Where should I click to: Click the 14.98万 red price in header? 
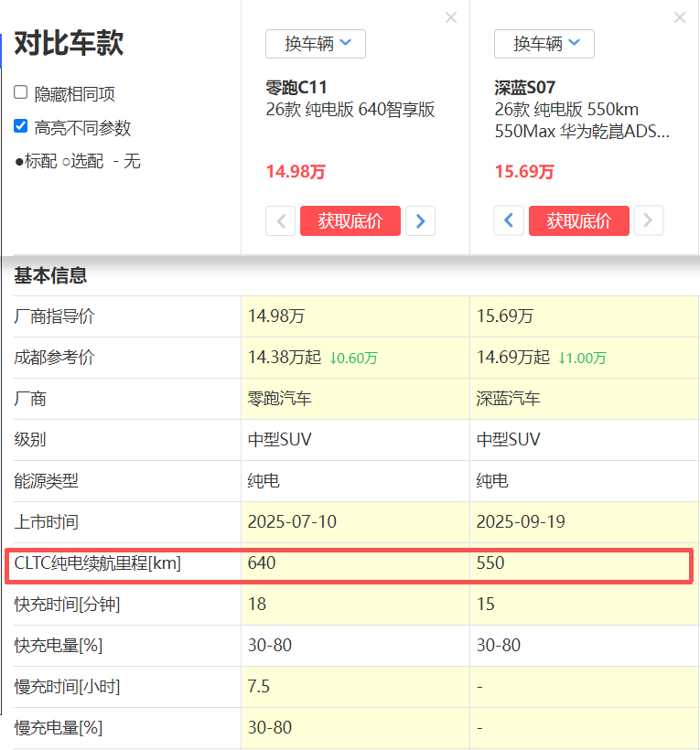(x=296, y=172)
